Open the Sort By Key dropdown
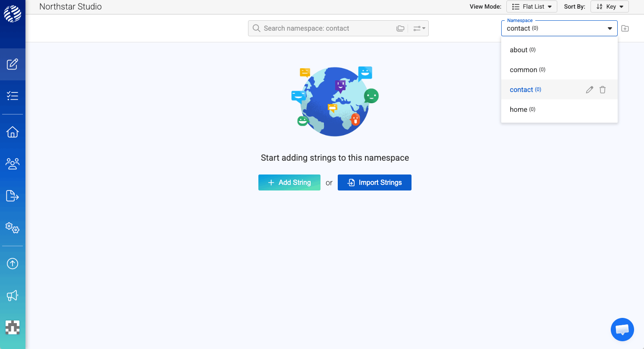The image size is (644, 349). (x=609, y=7)
